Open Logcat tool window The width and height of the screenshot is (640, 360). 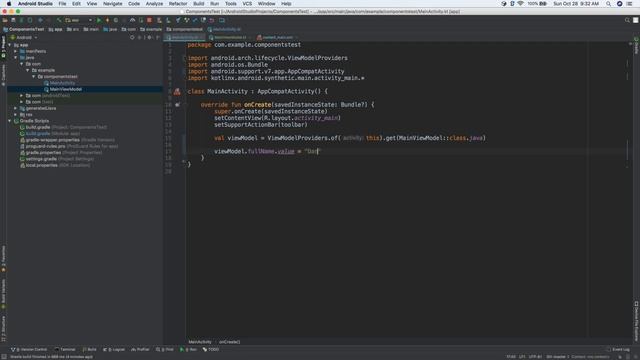114,349
